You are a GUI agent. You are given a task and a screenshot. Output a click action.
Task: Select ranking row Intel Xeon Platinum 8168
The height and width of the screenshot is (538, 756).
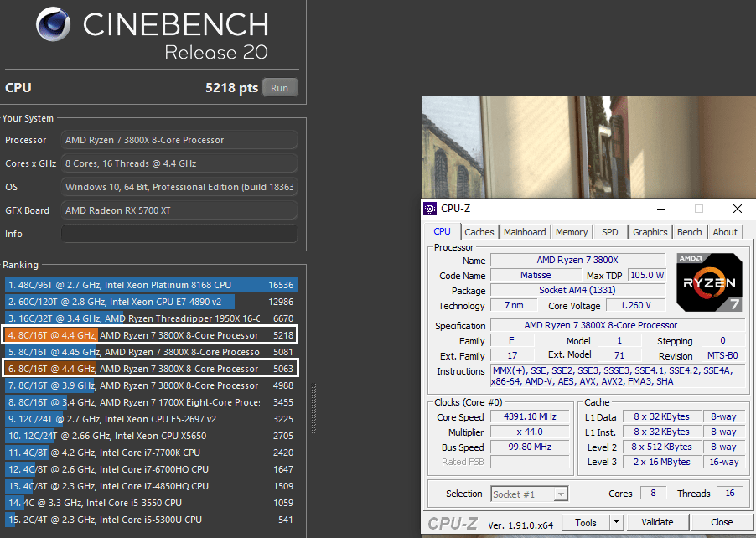(151, 285)
